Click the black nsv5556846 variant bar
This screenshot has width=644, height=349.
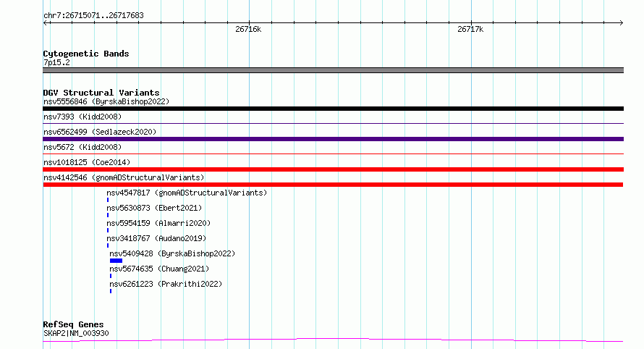[333, 109]
